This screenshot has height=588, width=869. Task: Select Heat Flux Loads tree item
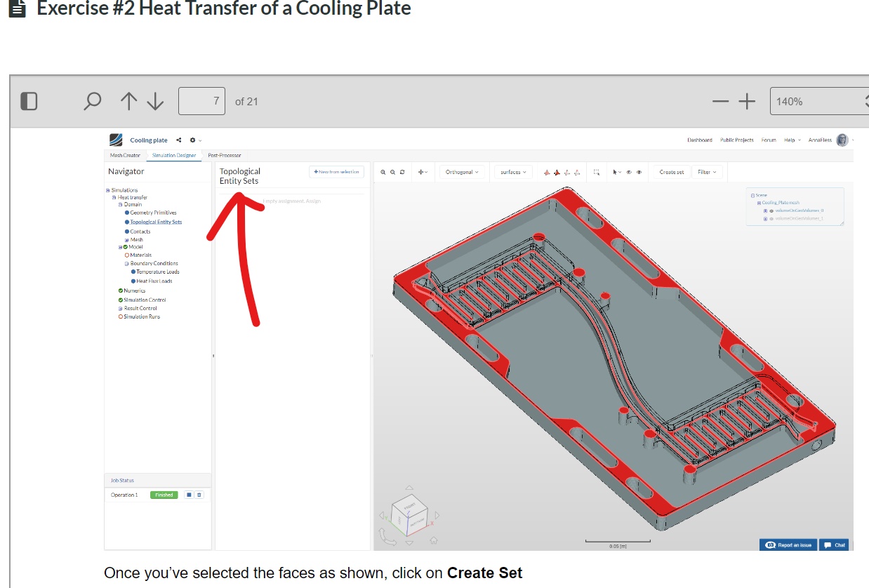154,281
